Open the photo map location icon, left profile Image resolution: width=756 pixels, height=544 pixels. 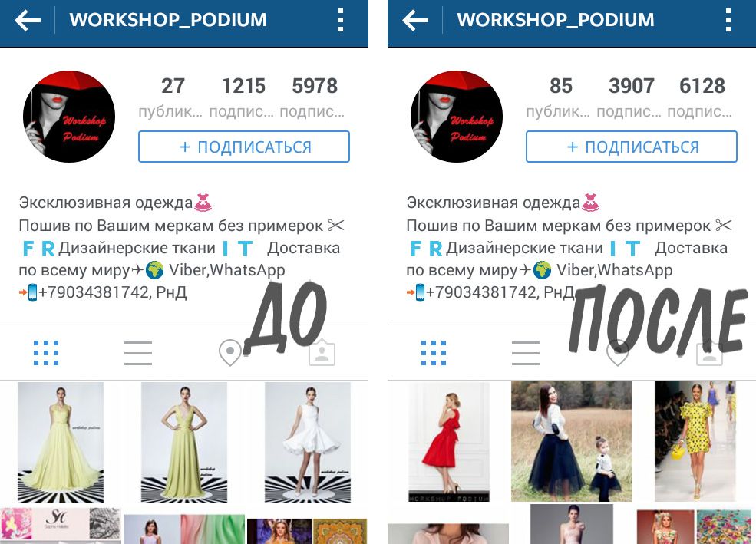point(230,353)
